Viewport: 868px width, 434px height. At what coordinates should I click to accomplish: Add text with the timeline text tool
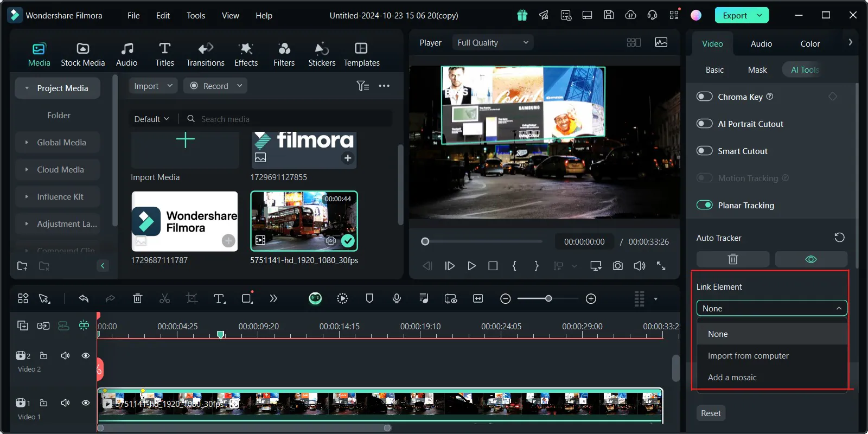coord(219,298)
